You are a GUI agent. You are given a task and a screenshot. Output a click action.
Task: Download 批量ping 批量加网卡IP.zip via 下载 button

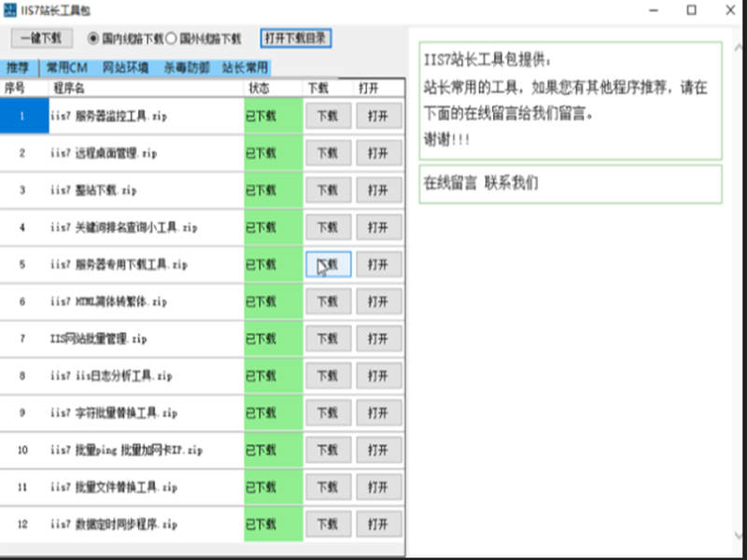click(329, 450)
